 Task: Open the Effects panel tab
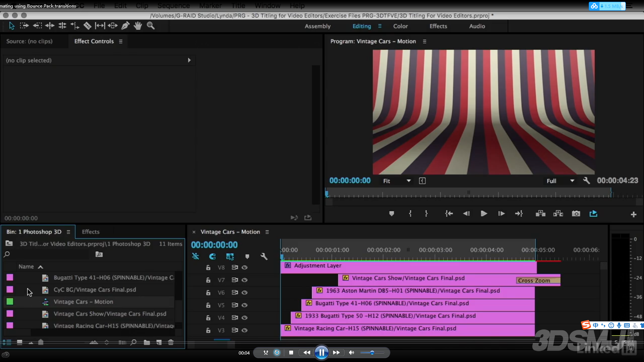pos(90,232)
